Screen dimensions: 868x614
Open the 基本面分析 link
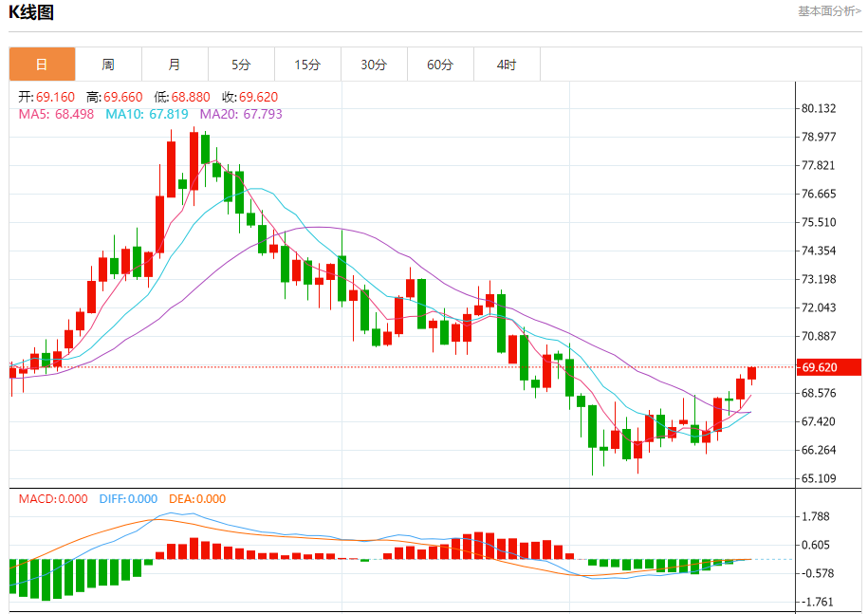[829, 11]
